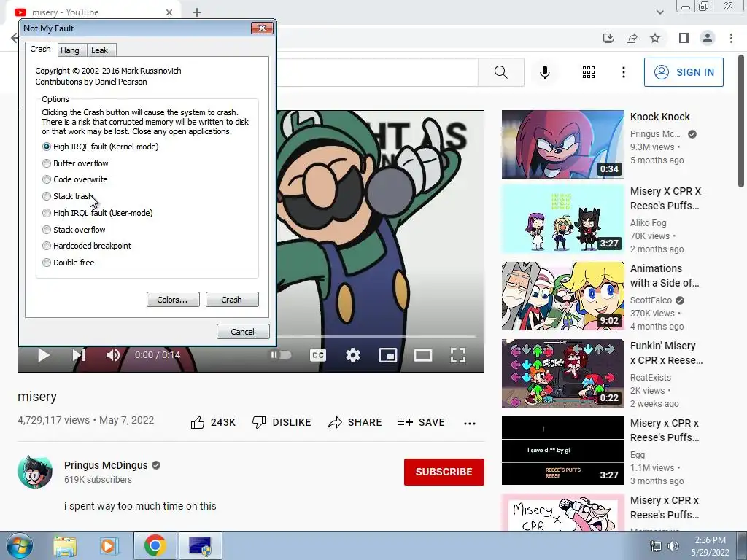Open a new Chrome tab
Screen dimensions: 747x560
coord(197,12)
